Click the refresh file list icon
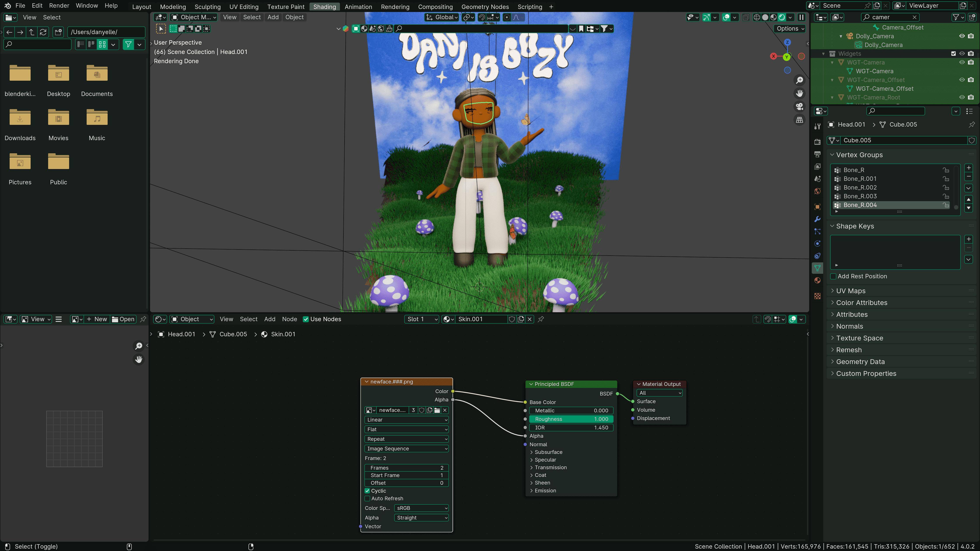Viewport: 980px width, 551px height. pyautogui.click(x=43, y=32)
